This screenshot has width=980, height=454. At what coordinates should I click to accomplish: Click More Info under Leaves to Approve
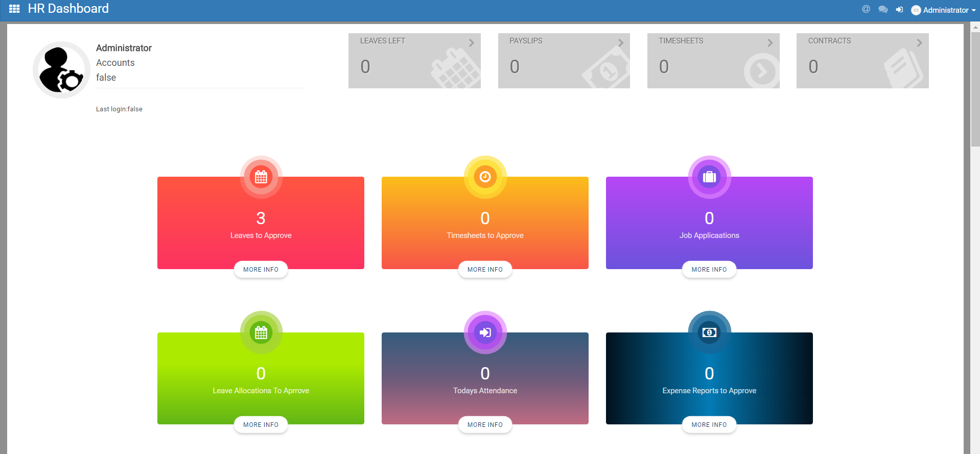(261, 270)
